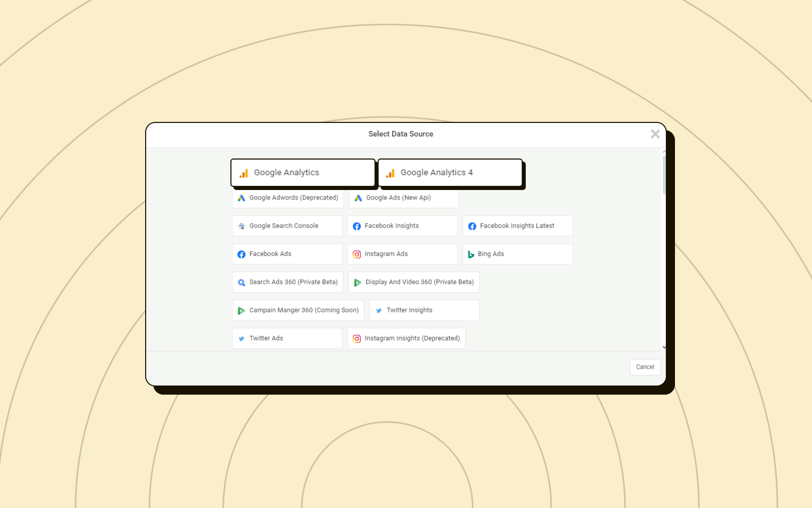This screenshot has width=812, height=508.
Task: Click the Google Analytics bar-chart icon
Action: 244,173
